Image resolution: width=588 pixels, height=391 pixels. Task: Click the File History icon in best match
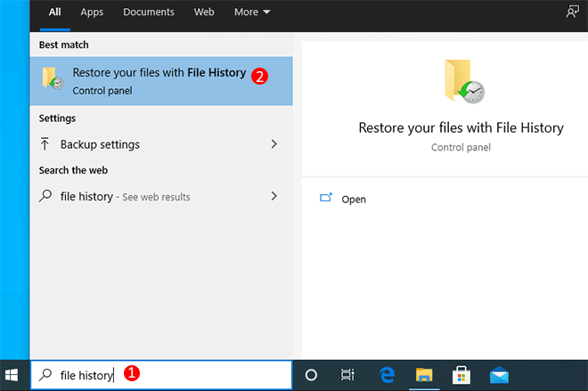point(53,78)
